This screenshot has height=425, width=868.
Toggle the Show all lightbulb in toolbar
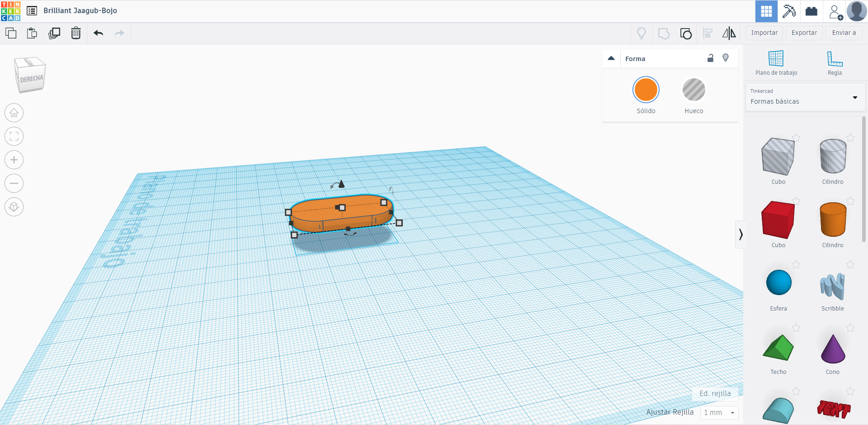coord(642,33)
